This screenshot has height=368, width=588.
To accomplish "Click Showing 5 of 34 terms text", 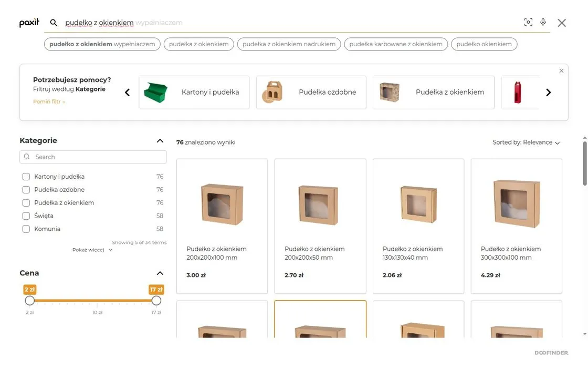I will (x=139, y=242).
